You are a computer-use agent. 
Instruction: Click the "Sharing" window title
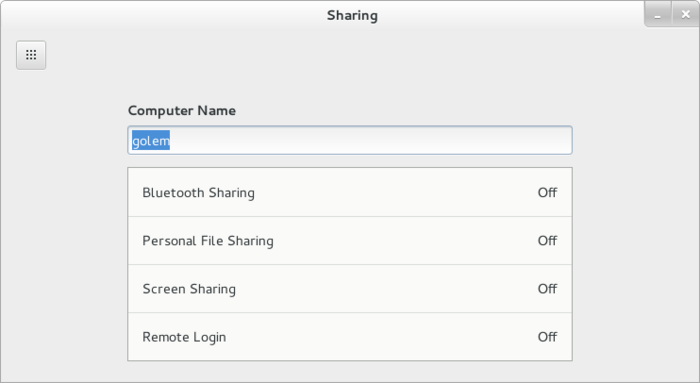coord(352,16)
